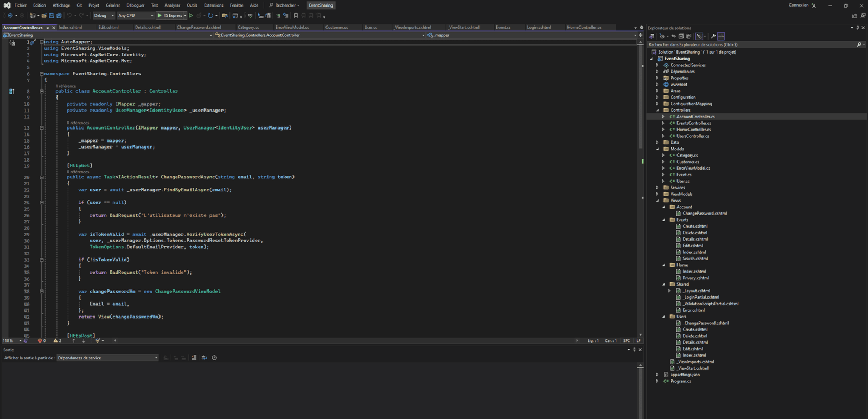Toggle word wrap in Sortie output
The height and width of the screenshot is (419, 868).
[x=204, y=358]
